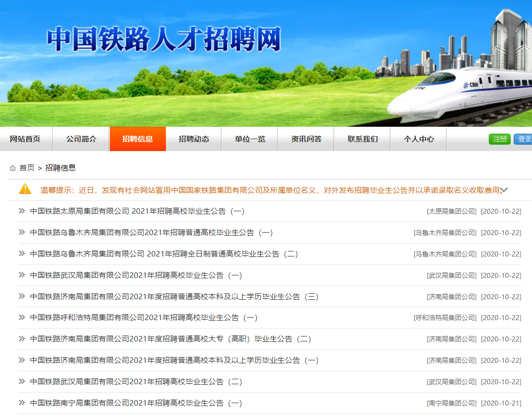Open the 个人中心 nav tab

click(x=419, y=139)
